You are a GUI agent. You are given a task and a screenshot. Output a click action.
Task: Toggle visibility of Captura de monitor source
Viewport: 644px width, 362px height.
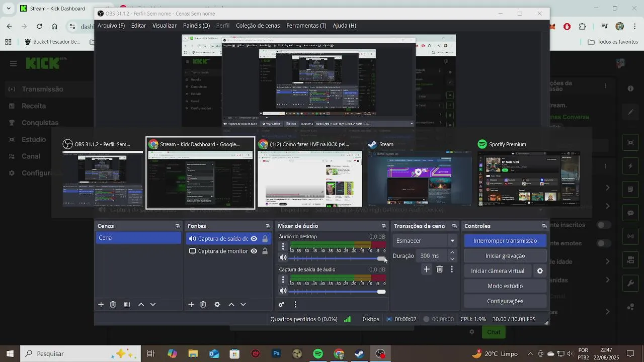click(254, 251)
